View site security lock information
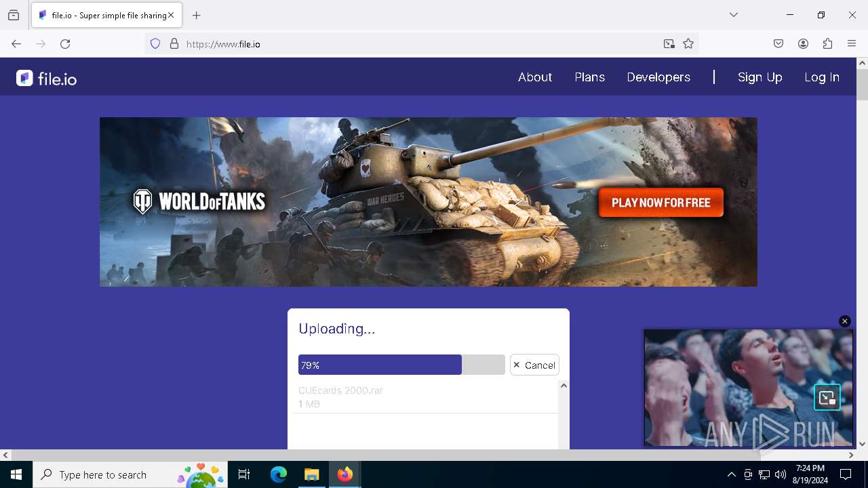Screen dimensions: 868x488 point(174,44)
